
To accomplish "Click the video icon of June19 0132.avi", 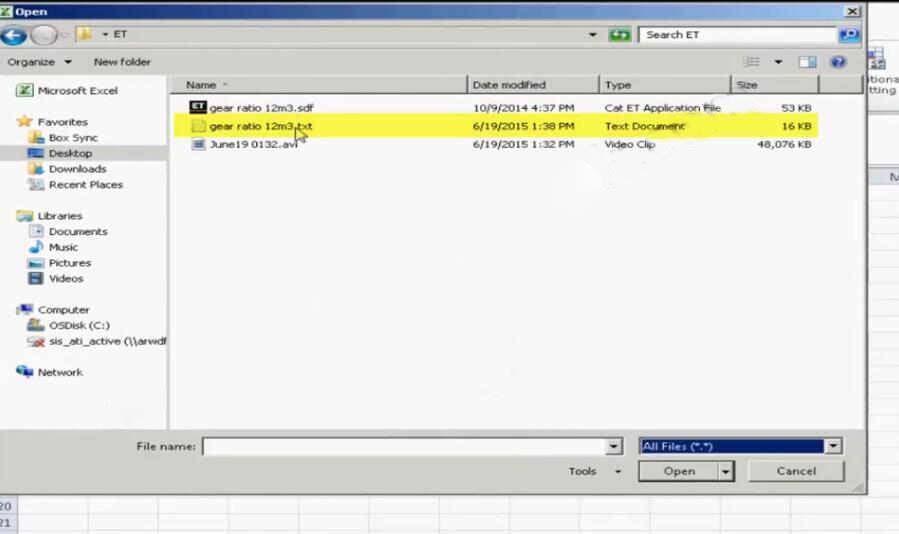I will pos(198,144).
